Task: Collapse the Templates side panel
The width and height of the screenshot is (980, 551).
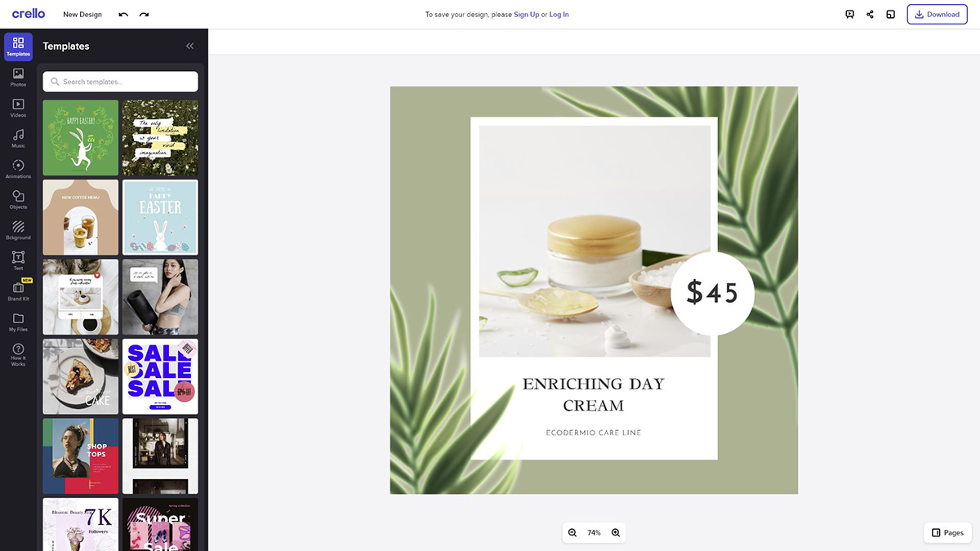Action: tap(190, 47)
